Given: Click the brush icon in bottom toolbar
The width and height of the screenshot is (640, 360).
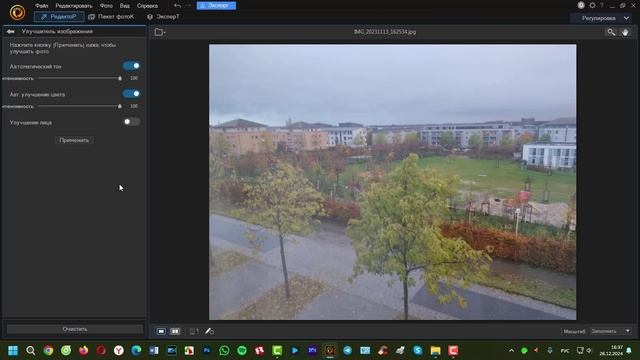Looking at the screenshot, I should click(x=209, y=331).
